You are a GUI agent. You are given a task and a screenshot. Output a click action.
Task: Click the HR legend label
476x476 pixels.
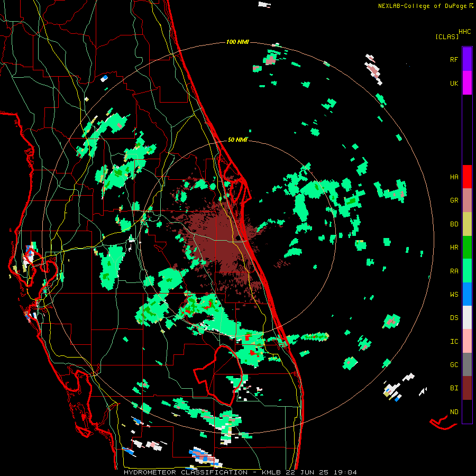(454, 248)
